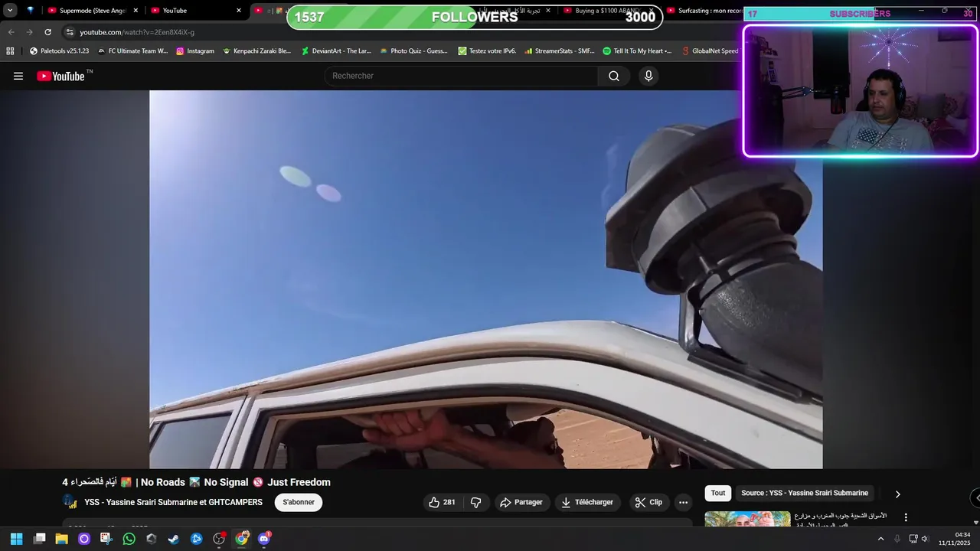Screen dimensions: 980x551
Task: Open the Instagram bookmark
Action: point(195,51)
